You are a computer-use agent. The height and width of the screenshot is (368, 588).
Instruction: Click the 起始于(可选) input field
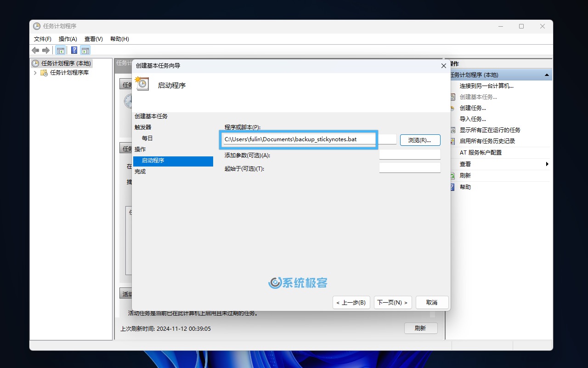pos(410,167)
